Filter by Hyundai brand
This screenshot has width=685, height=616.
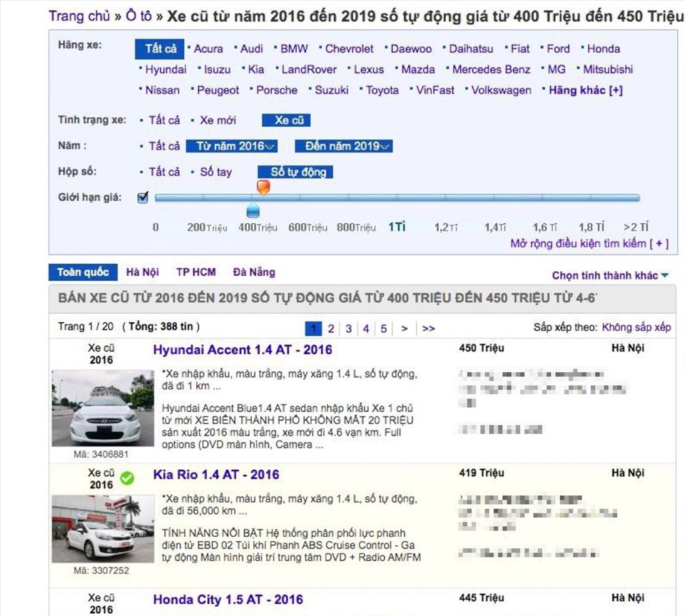(x=166, y=69)
